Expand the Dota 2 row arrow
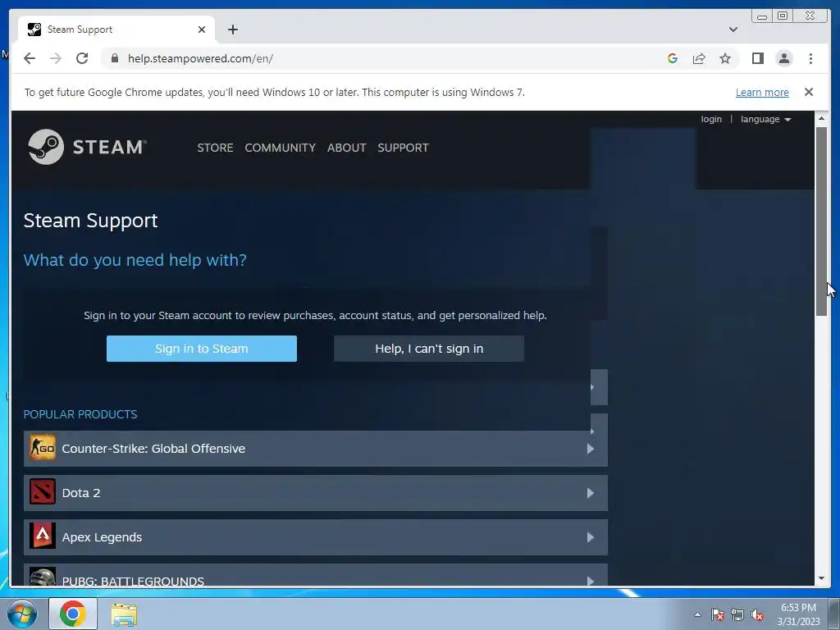 pyautogui.click(x=590, y=493)
